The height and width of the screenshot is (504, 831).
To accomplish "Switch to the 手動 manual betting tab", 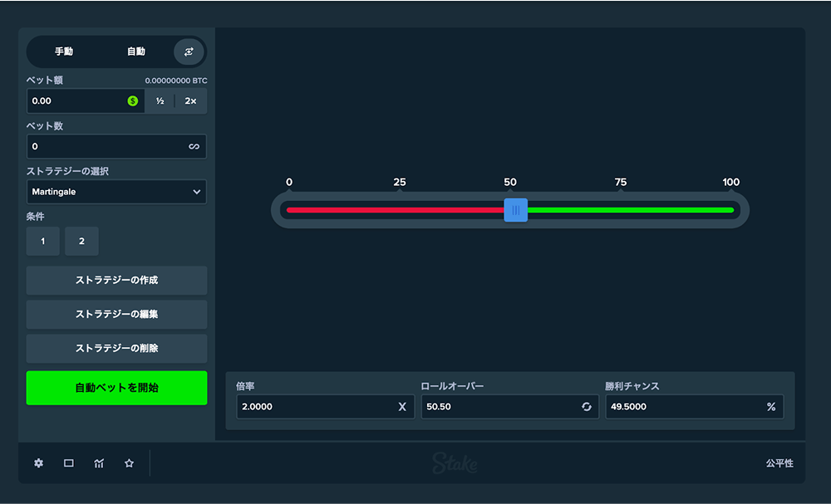I will coord(64,51).
